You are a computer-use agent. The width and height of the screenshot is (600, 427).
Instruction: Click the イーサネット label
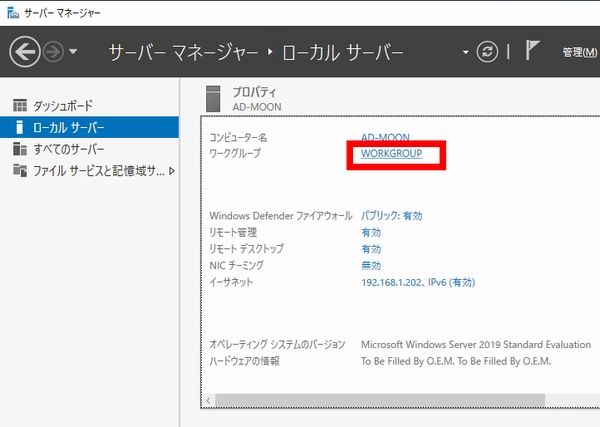coord(231,282)
